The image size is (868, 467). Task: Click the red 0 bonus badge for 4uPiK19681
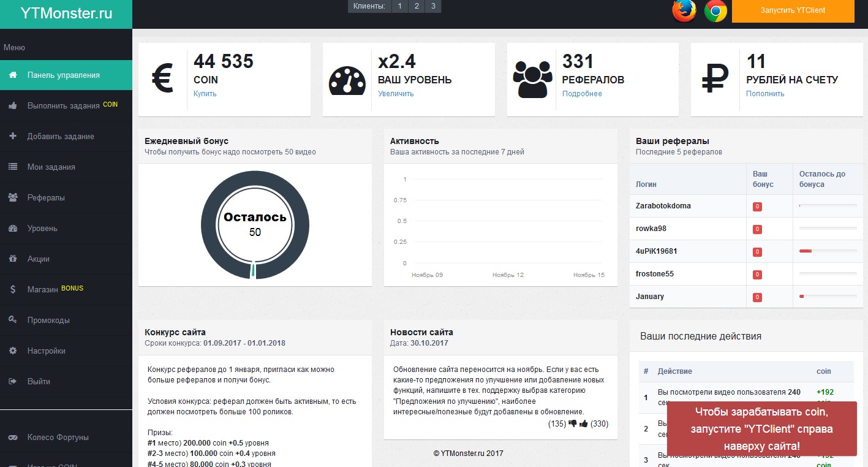click(757, 252)
